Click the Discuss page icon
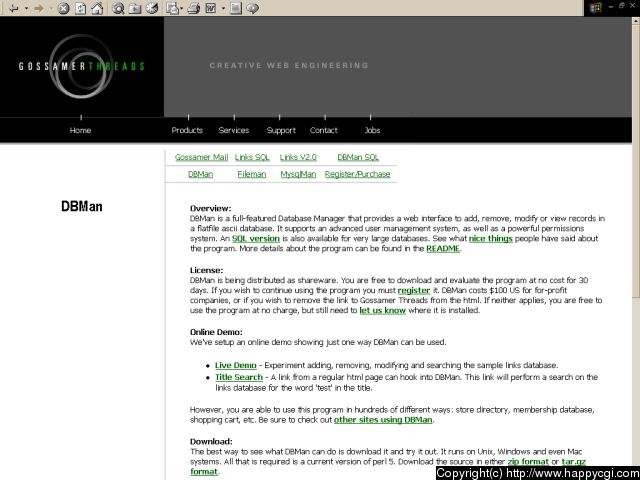Viewport: 640px width, 480px height. tap(236, 8)
